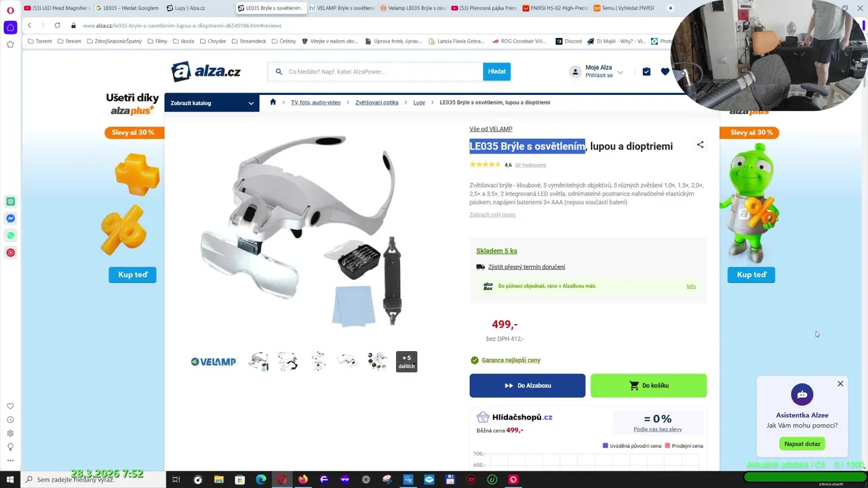Click the VELAMP brand logo
The width and height of the screenshot is (868, 488).
click(x=213, y=362)
